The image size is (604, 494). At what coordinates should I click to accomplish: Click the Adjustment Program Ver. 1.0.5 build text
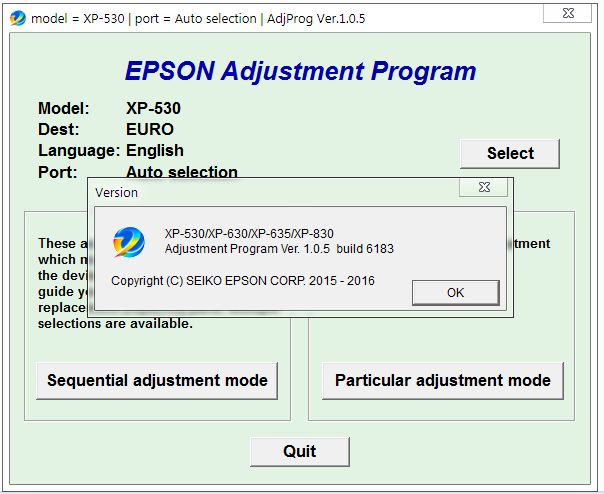279,249
